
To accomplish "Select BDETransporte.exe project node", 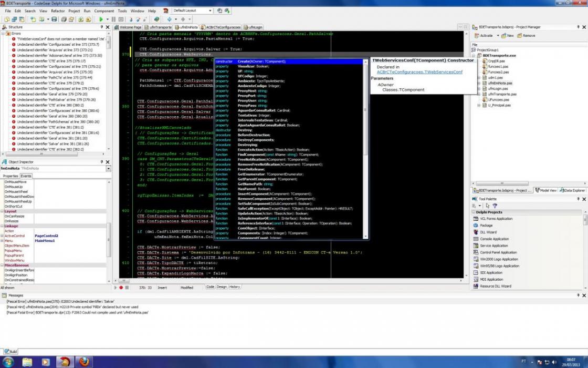I will pos(499,56).
